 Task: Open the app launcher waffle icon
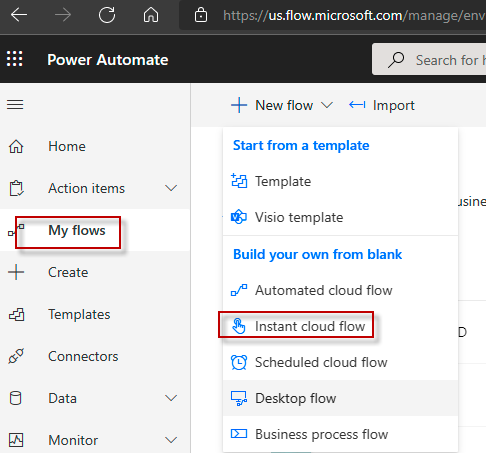[15, 59]
